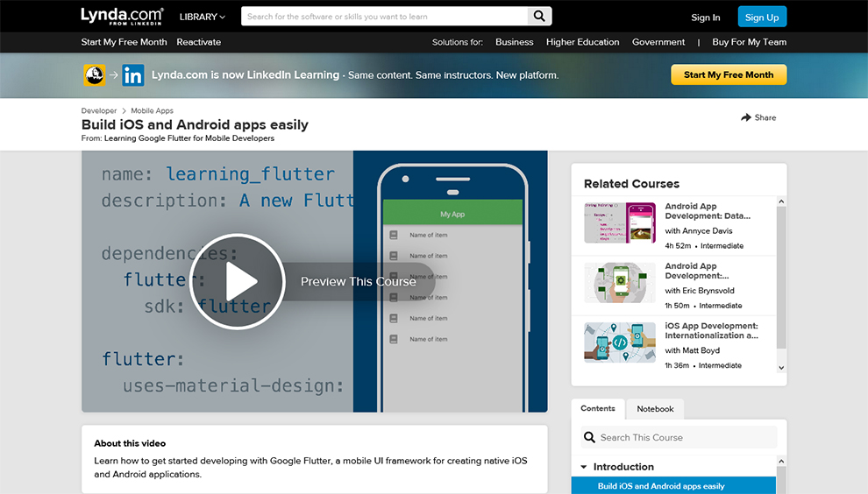Open Business solutions link
This screenshot has width=868, height=494.
pos(515,42)
